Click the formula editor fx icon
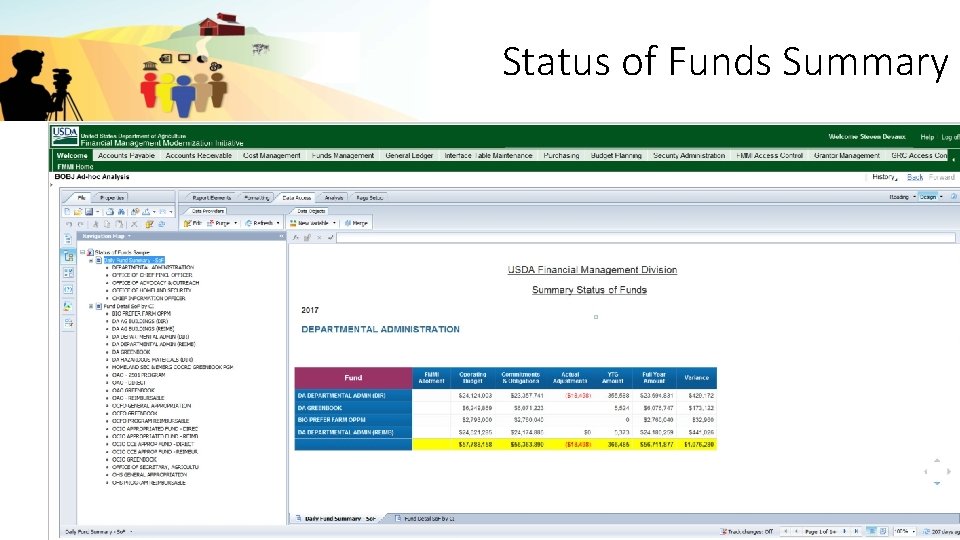 pos(296,238)
